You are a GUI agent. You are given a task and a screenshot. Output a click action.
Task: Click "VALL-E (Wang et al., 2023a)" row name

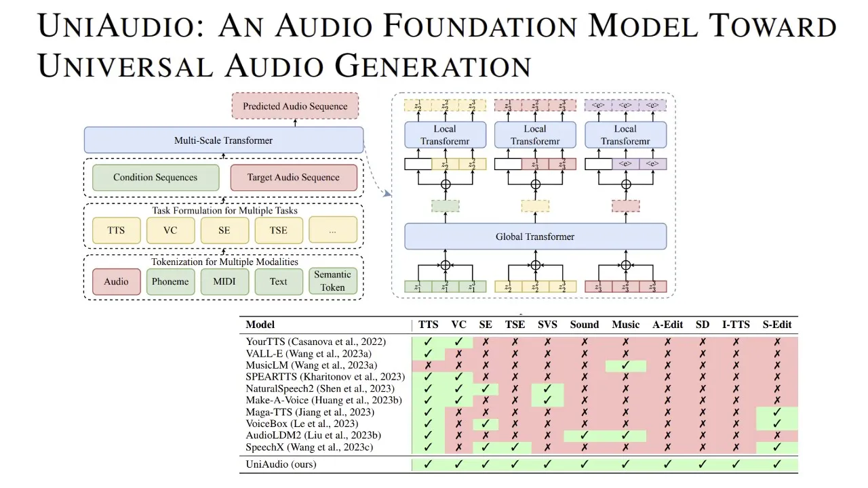[x=309, y=354]
